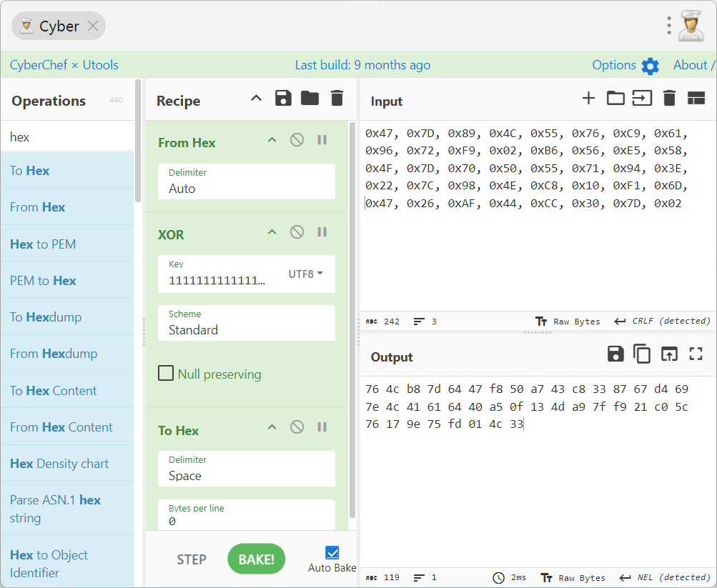Image resolution: width=717 pixels, height=588 pixels.
Task: Save the recipe with the disk icon
Action: point(283,98)
